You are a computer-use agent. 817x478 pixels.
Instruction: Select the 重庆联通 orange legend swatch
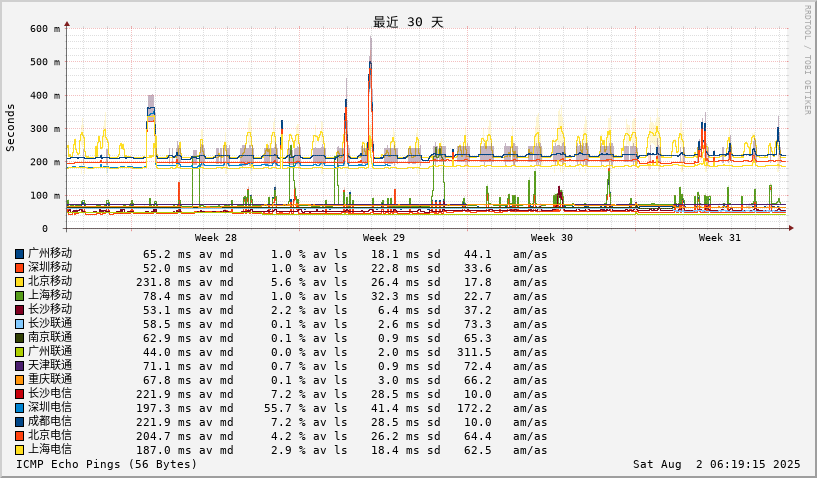(19, 381)
